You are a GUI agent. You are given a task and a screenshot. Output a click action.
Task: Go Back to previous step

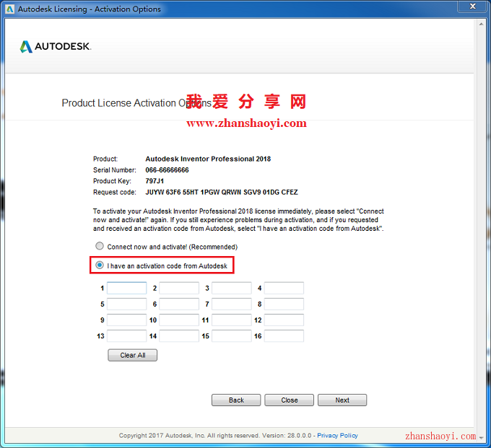(x=236, y=400)
